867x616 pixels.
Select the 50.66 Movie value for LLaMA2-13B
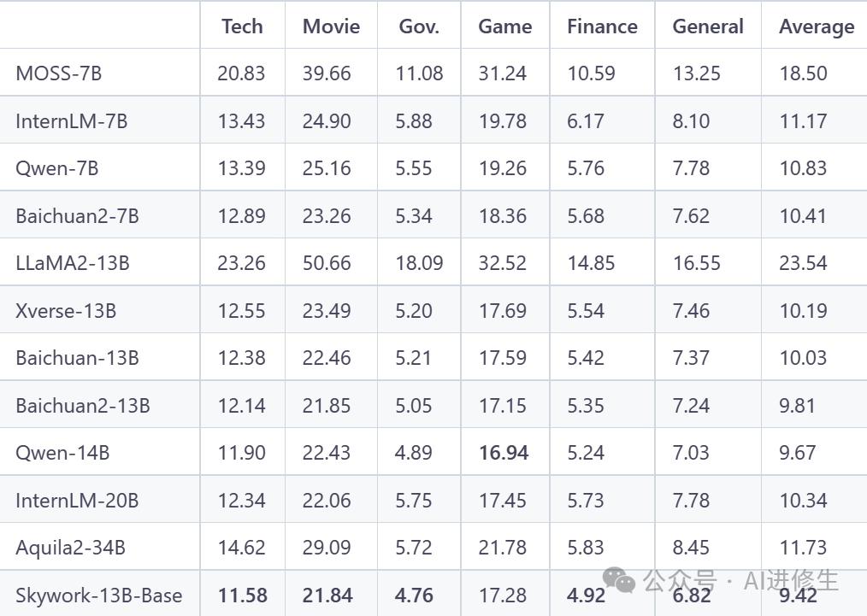327,263
